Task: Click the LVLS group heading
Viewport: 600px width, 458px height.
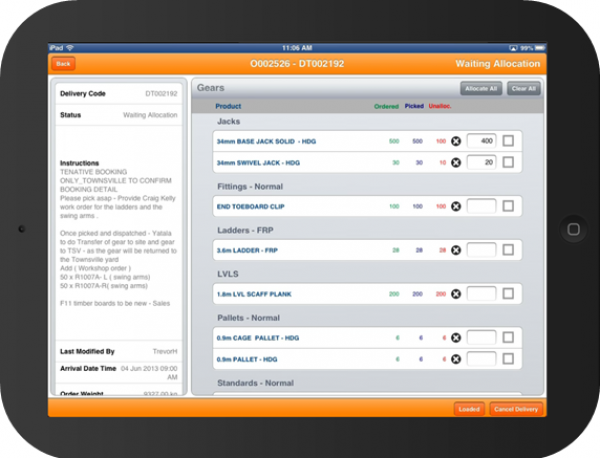Action: pos(228,274)
